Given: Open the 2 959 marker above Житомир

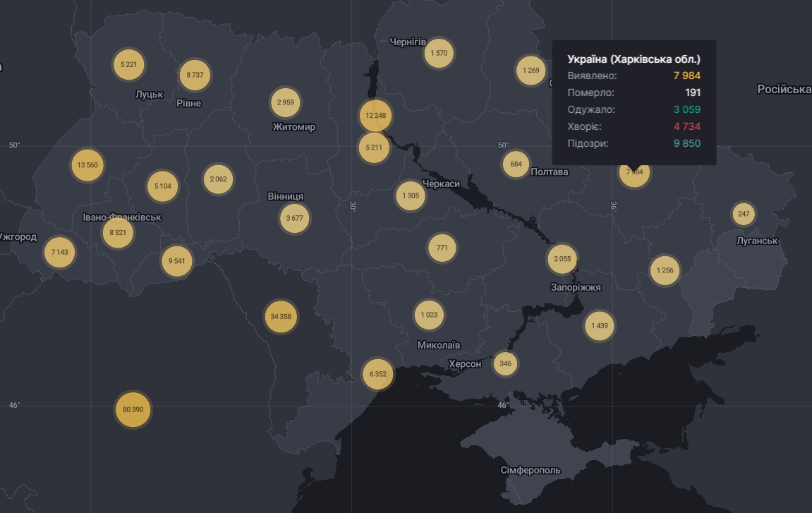Looking at the screenshot, I should click(x=286, y=102).
